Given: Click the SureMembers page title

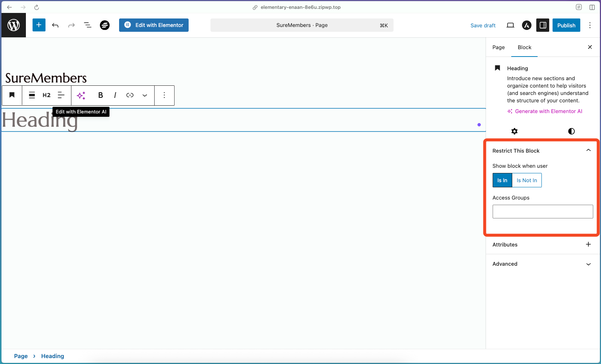Looking at the screenshot, I should [x=46, y=78].
